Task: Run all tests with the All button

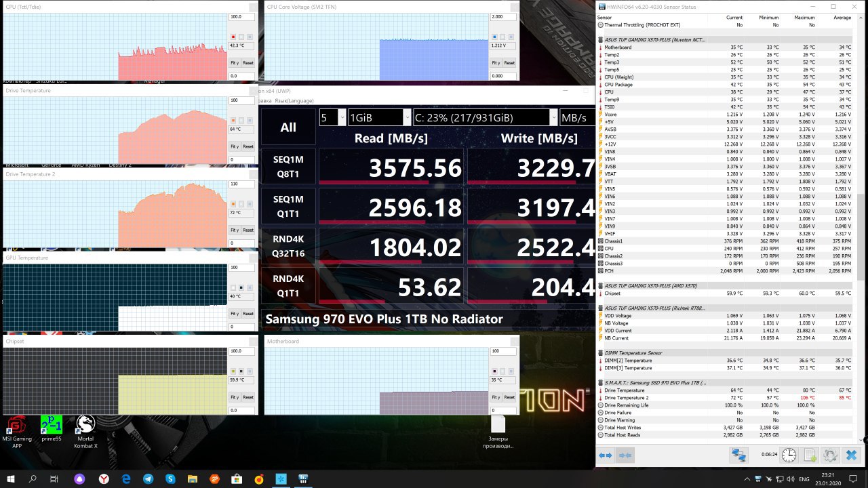Action: pyautogui.click(x=288, y=127)
